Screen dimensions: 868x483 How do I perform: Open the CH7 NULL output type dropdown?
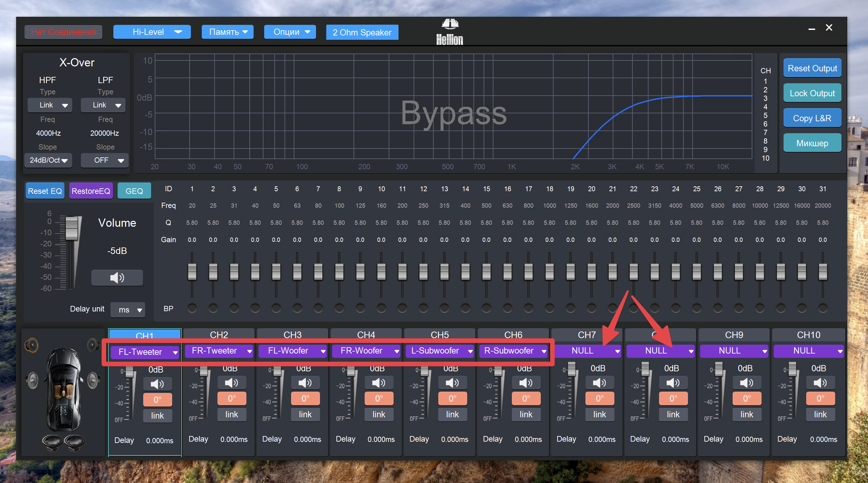click(x=587, y=351)
